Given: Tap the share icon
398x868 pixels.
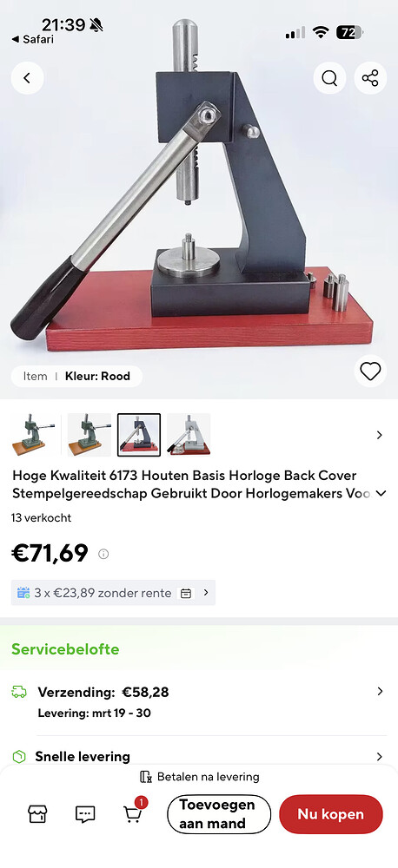Looking at the screenshot, I should click(370, 78).
